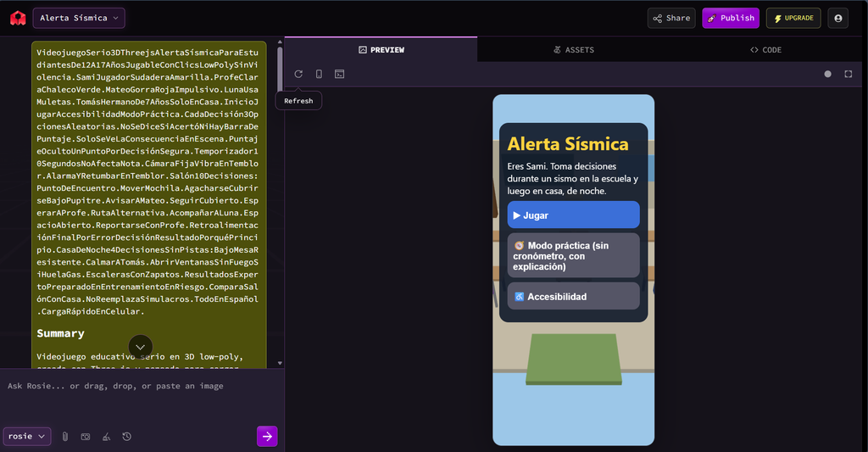This screenshot has height=452, width=868.
Task: Open the rosie model dropdown
Action: (x=27, y=437)
